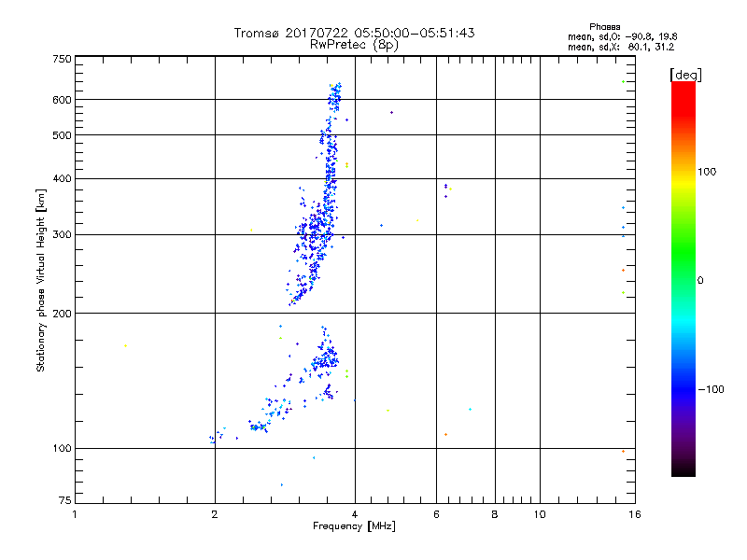The width and height of the screenshot is (747, 560).
Task: Click the y-axis tick label '500'
Action: pyautogui.click(x=62, y=135)
